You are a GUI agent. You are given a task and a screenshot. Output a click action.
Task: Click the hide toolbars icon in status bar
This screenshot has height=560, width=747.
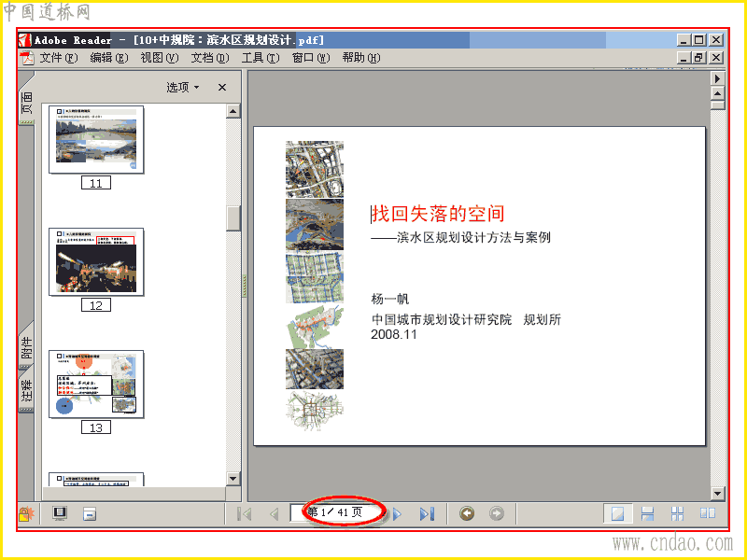coord(90,514)
